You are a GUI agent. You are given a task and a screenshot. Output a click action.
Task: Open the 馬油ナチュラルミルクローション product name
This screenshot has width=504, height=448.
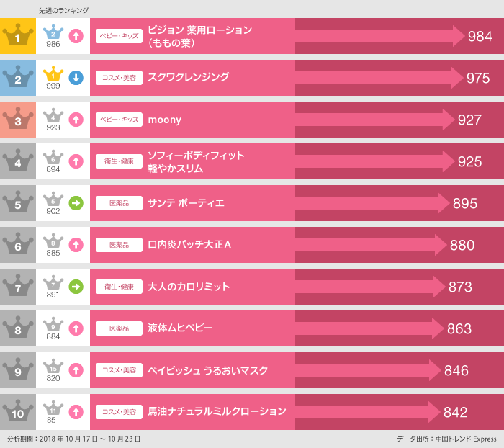(217, 412)
